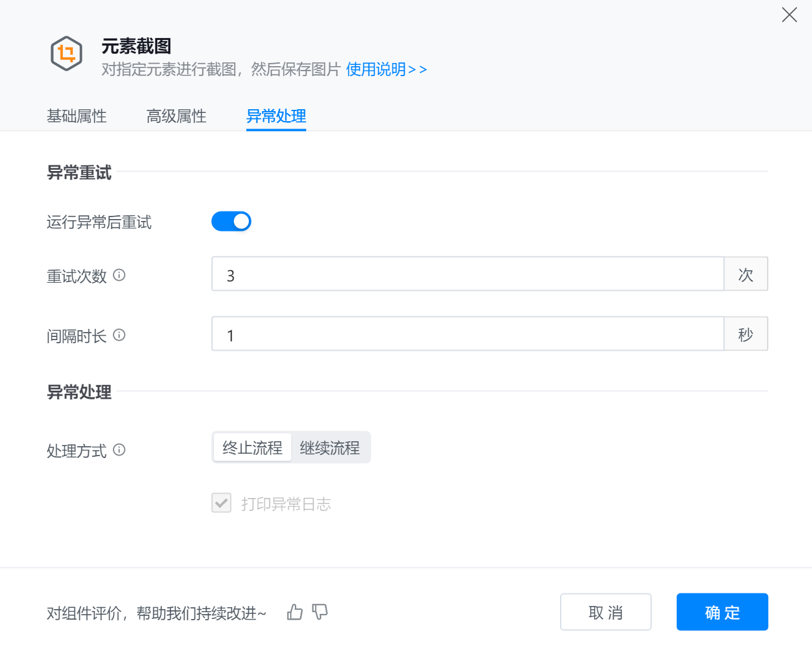
Task: Select the 继续流程 option
Action: [x=330, y=447]
